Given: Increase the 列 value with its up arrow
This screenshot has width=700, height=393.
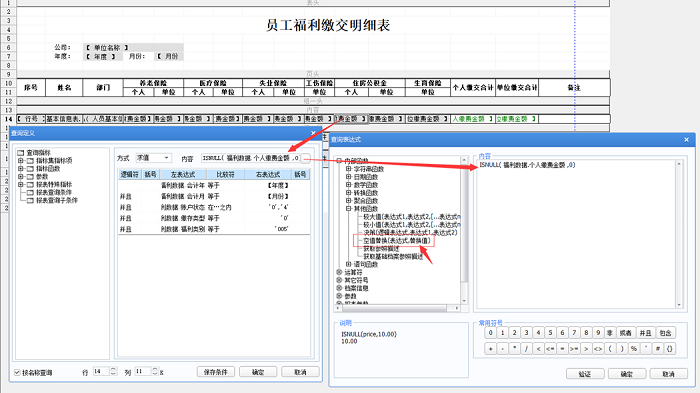Looking at the screenshot, I should (155, 369).
